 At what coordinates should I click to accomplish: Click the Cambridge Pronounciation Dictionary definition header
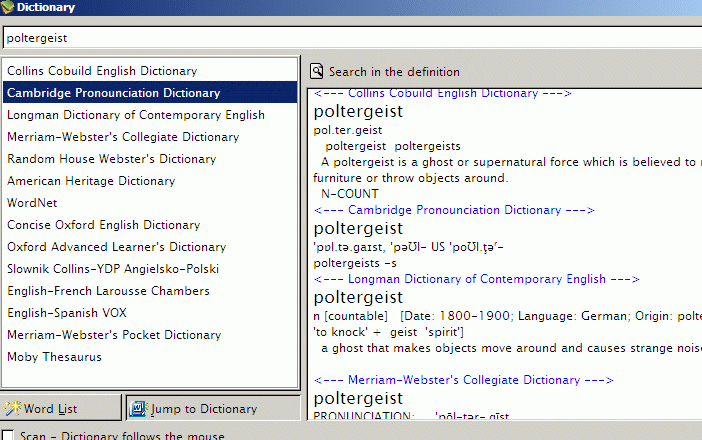[454, 210]
